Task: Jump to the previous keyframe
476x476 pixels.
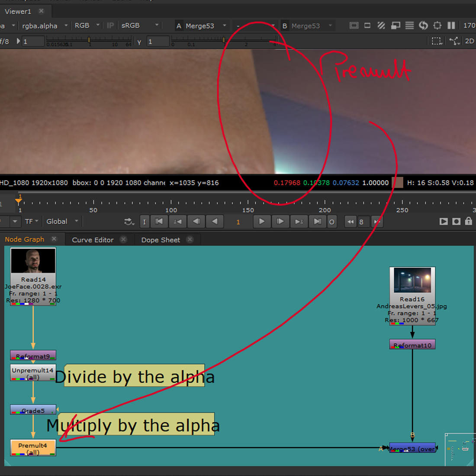Action: click(x=177, y=222)
